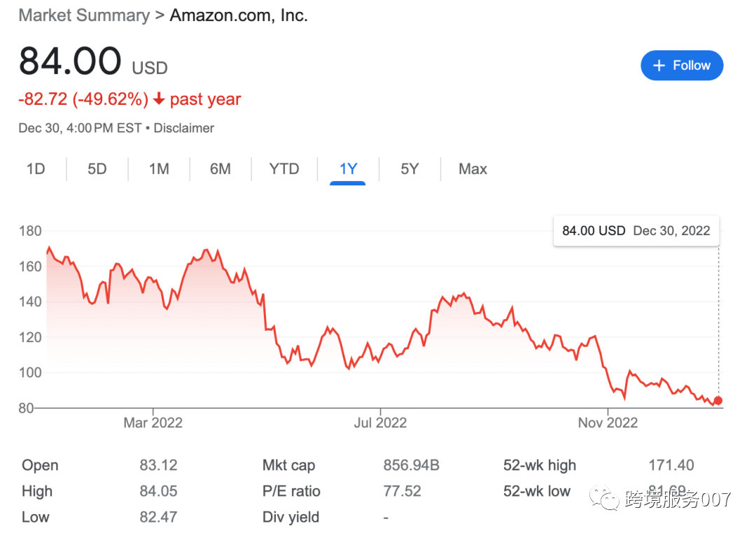Select the 1D time range tab

pyautogui.click(x=36, y=169)
